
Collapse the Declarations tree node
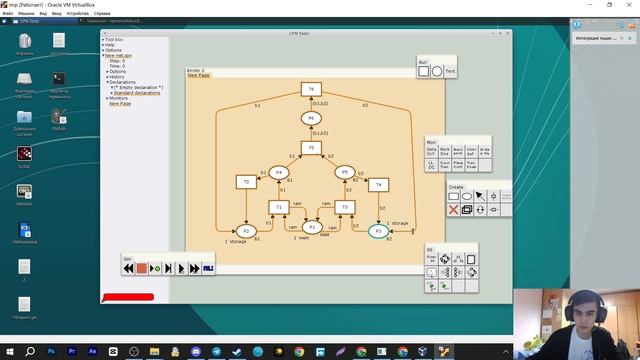point(108,82)
